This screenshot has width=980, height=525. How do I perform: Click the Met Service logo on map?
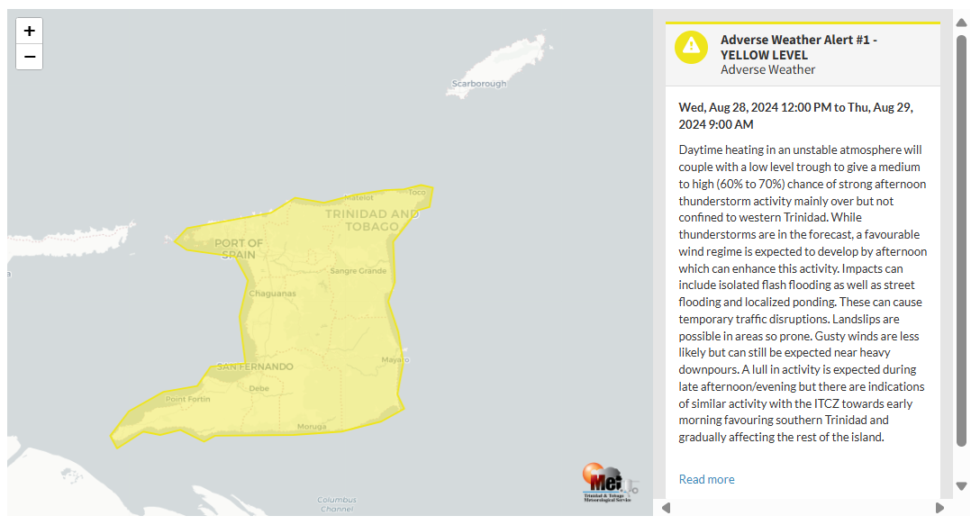pyautogui.click(x=609, y=483)
